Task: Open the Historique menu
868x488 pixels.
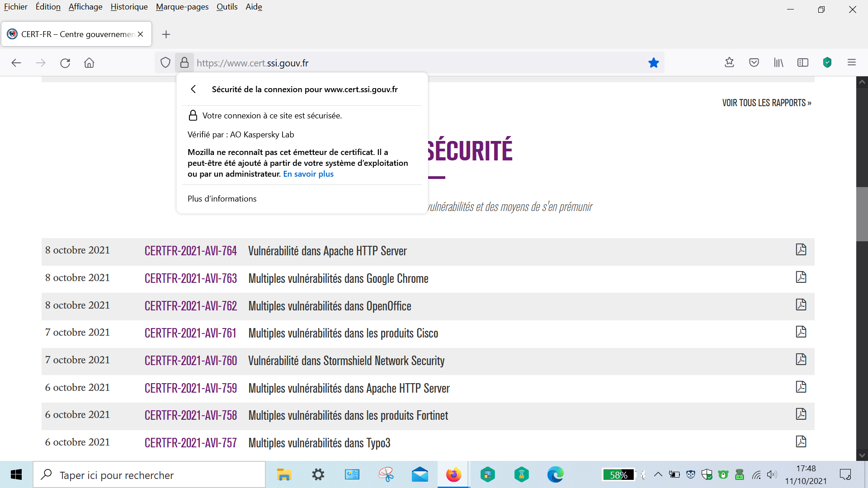Action: (129, 7)
